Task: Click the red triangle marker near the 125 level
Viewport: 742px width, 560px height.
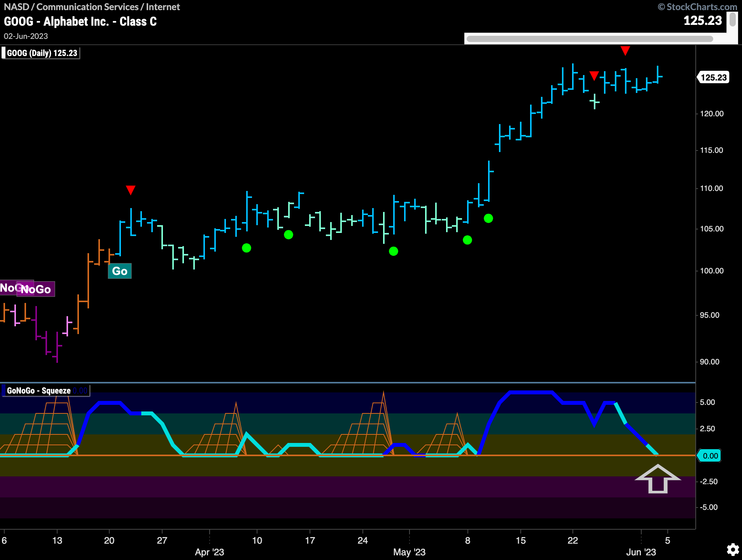Action: [x=594, y=76]
